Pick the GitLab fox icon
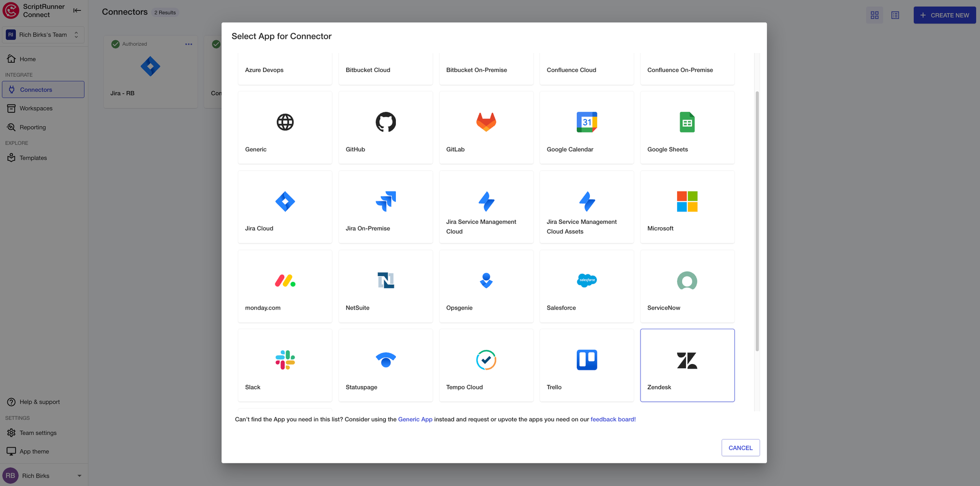 point(486,122)
